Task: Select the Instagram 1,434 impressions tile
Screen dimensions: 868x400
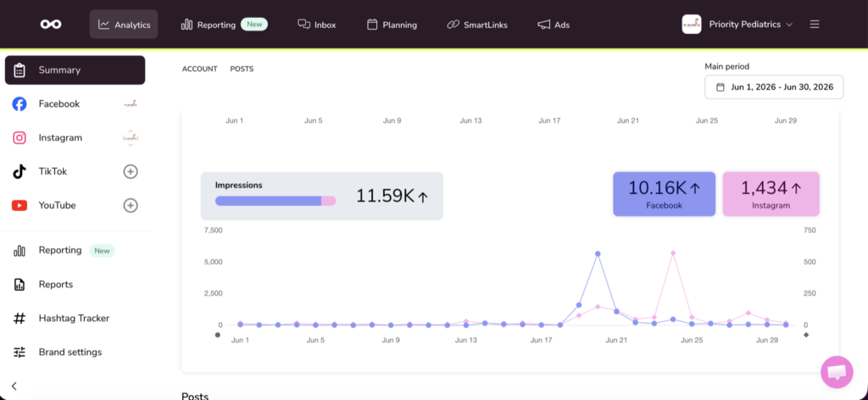Action: tap(771, 193)
